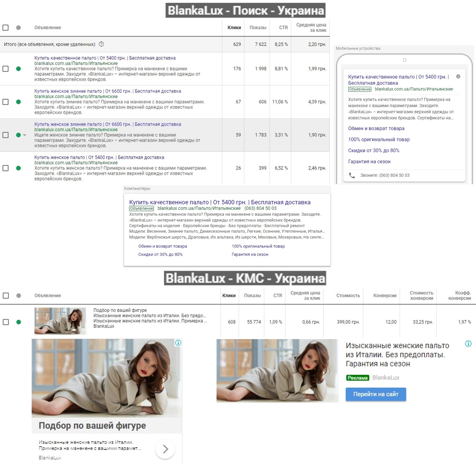Image resolution: width=476 pixels, height=475 pixels.
Task: Click the gray status header dot in the search table
Action: click(x=18, y=28)
